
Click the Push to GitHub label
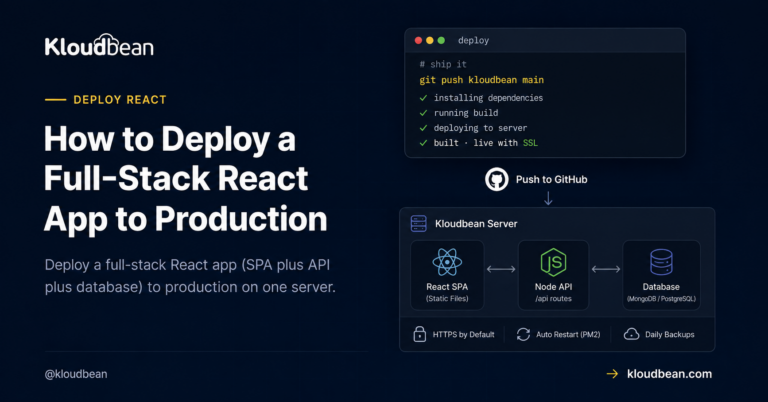click(x=551, y=180)
